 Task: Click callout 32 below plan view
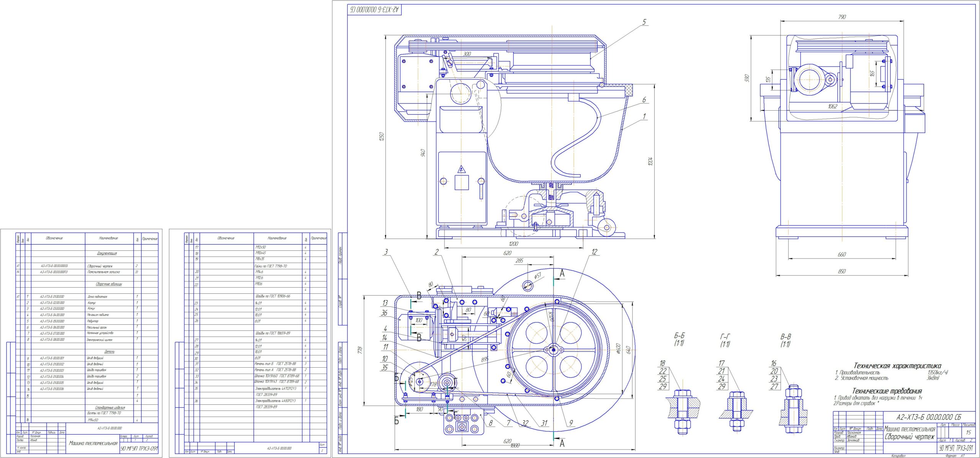(x=525, y=423)
